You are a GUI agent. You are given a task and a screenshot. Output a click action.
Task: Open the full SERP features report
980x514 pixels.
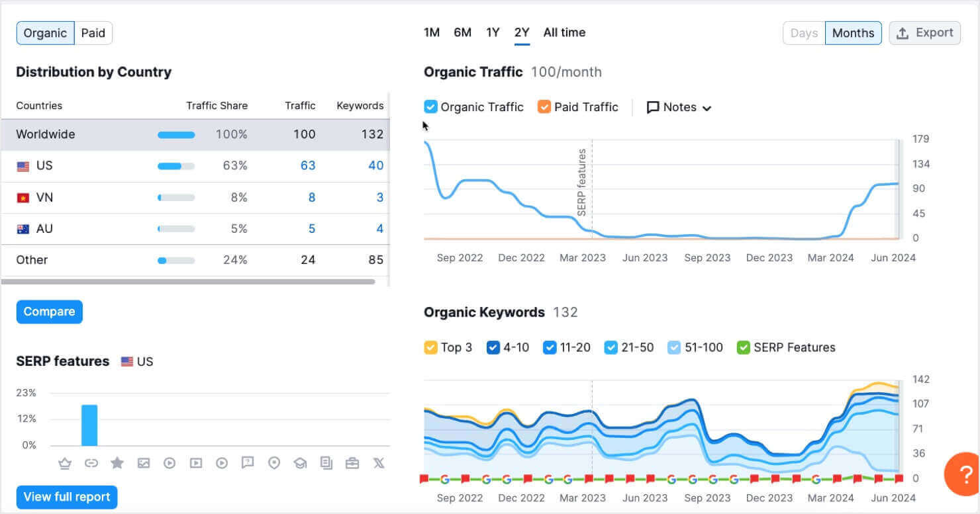point(66,497)
